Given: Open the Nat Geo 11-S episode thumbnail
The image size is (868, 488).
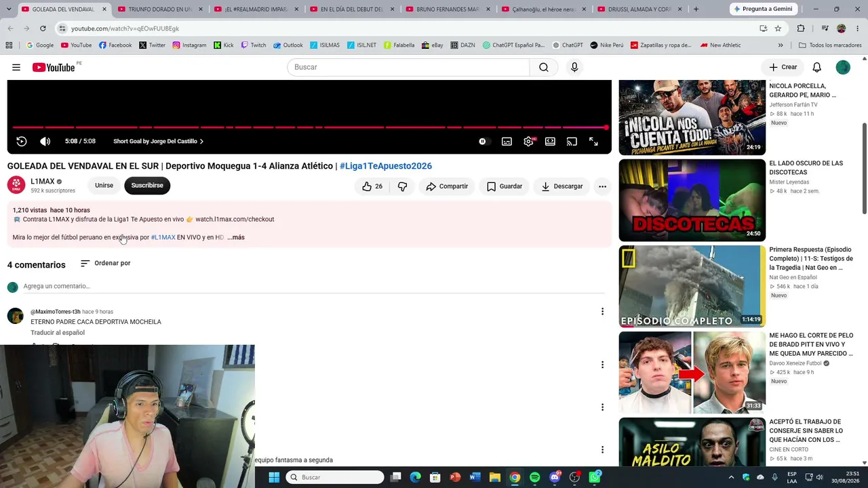Looking at the screenshot, I should [692, 286].
